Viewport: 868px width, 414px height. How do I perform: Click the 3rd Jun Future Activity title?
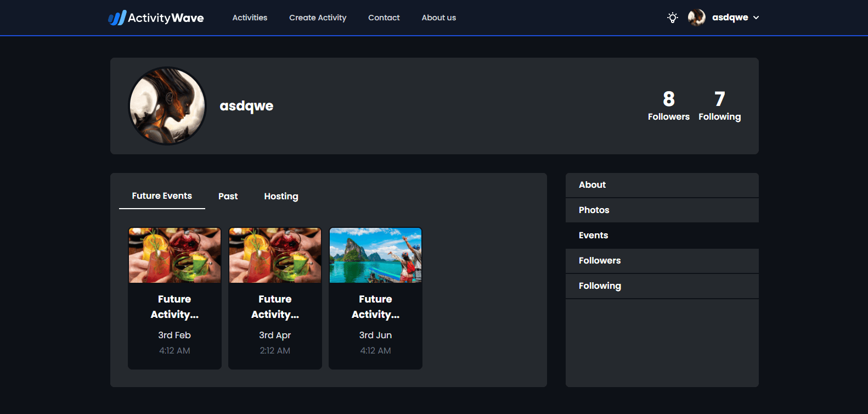click(375, 306)
